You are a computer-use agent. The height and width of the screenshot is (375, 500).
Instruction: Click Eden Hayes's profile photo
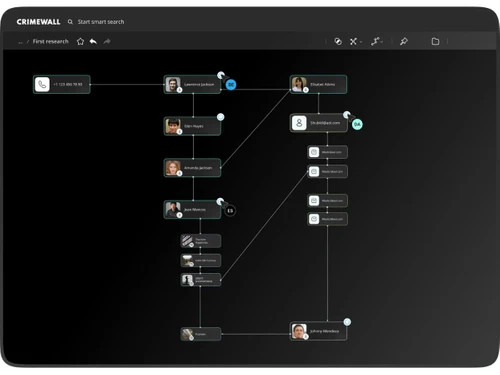pos(173,126)
